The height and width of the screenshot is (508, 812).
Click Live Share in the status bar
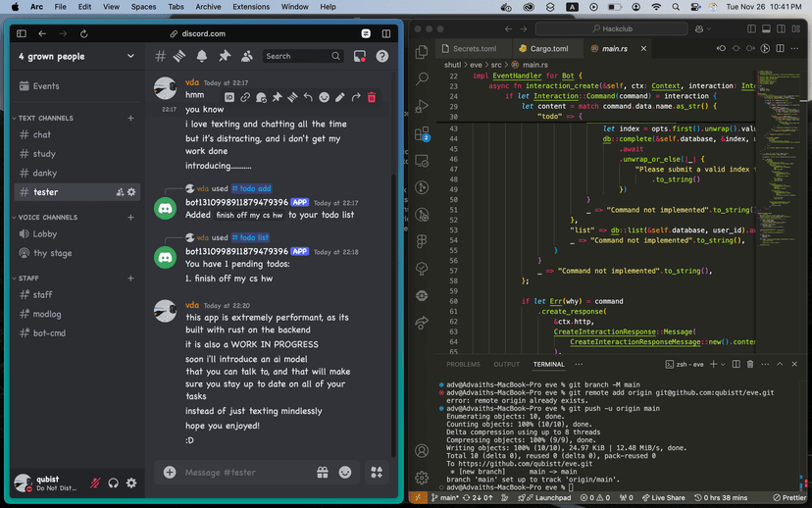pos(662,498)
